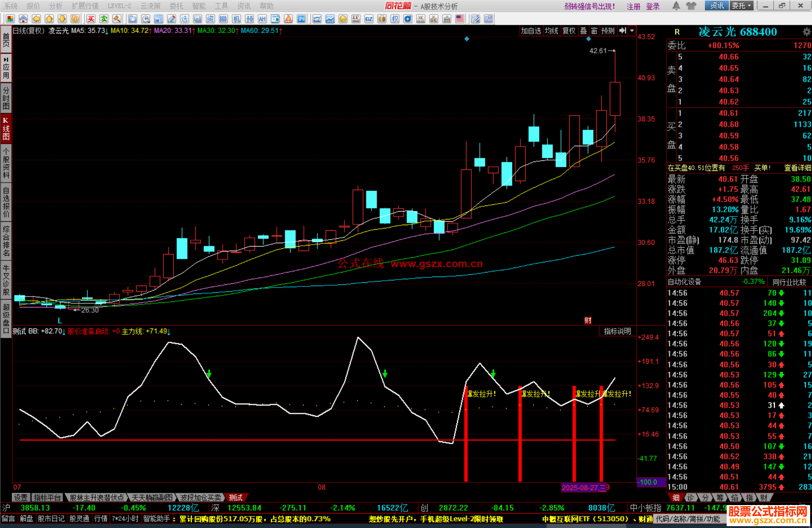Click the AH shares toolbar icon
This screenshot has width=812, height=528.
click(x=262, y=19)
